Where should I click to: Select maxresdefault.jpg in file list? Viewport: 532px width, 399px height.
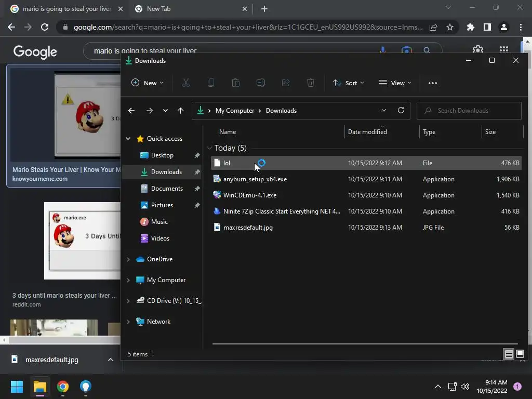(x=366, y=228)
